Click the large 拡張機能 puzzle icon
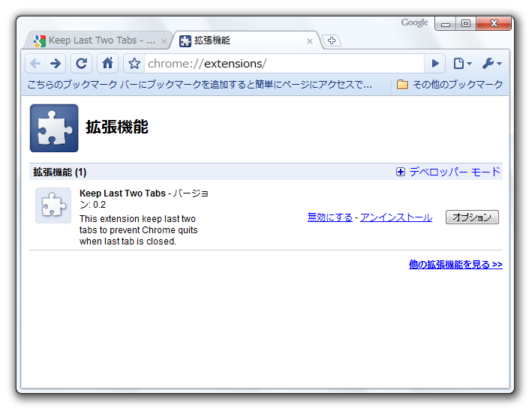Image resolution: width=532 pixels, height=411 pixels. tap(54, 127)
